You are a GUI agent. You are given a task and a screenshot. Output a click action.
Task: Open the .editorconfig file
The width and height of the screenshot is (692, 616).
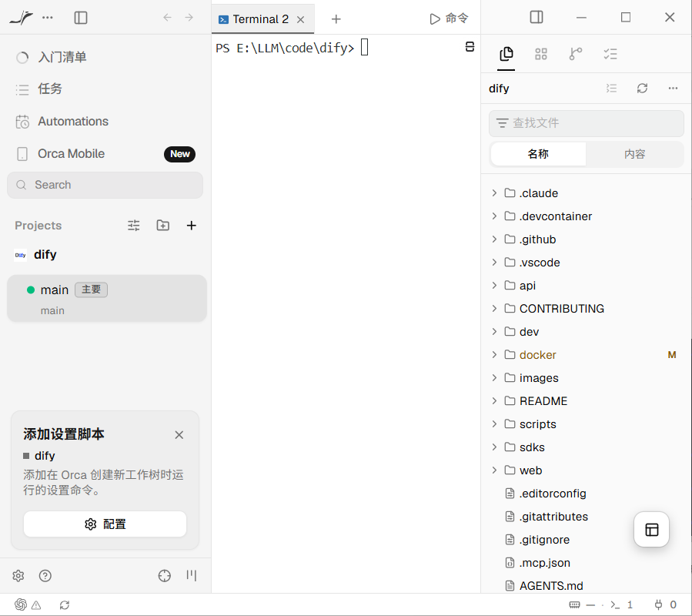(x=586, y=494)
